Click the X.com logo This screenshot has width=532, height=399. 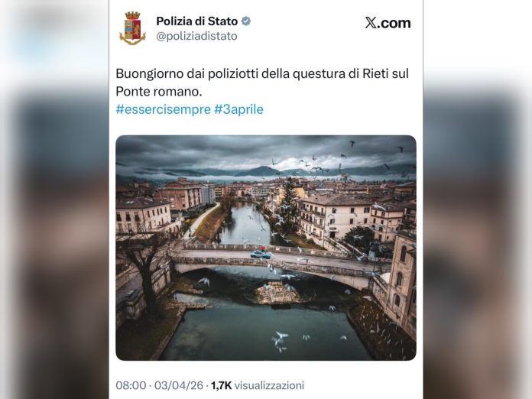(x=388, y=23)
